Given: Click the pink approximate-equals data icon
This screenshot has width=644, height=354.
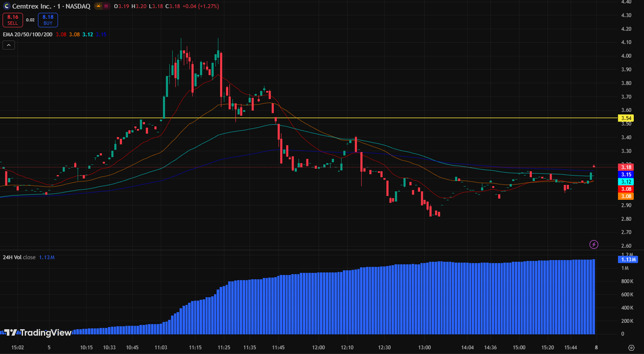Looking at the screenshot, I should [107, 6].
